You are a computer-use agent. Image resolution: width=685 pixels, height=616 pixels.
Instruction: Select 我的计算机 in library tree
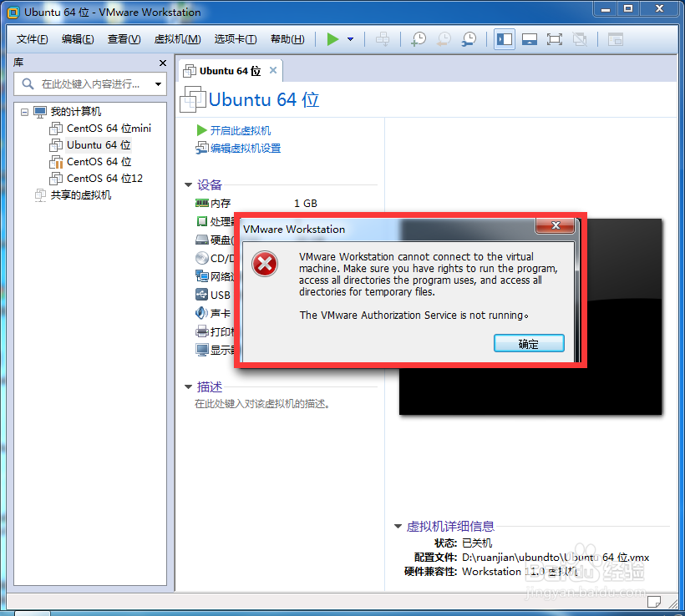(x=75, y=112)
